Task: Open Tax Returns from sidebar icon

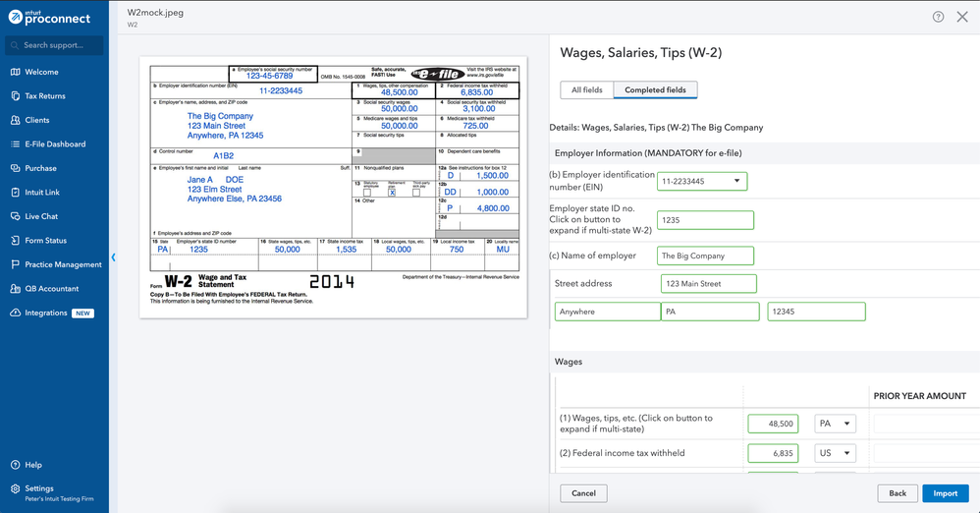Action: coord(16,96)
